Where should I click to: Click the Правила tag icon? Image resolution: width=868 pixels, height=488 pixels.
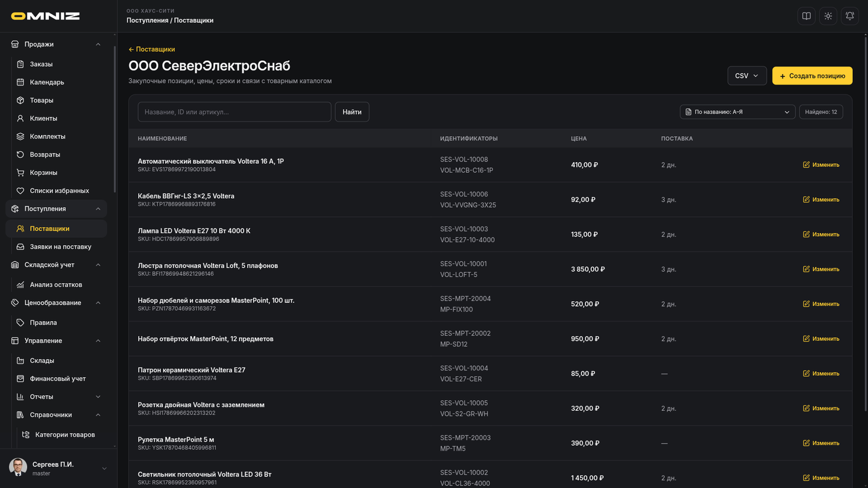click(x=20, y=322)
